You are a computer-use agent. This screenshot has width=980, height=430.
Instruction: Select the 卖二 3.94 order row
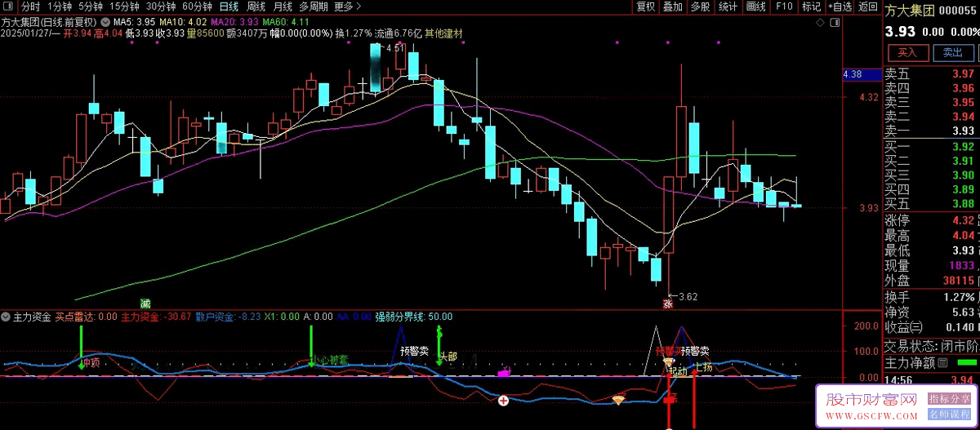(931, 116)
